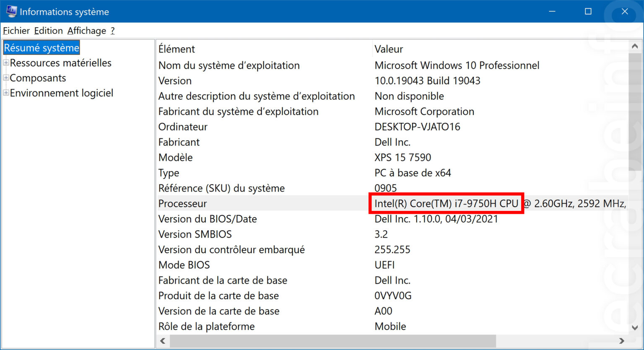Viewport: 644px width, 350px height.
Task: Click the 255.255 value
Action: click(392, 250)
